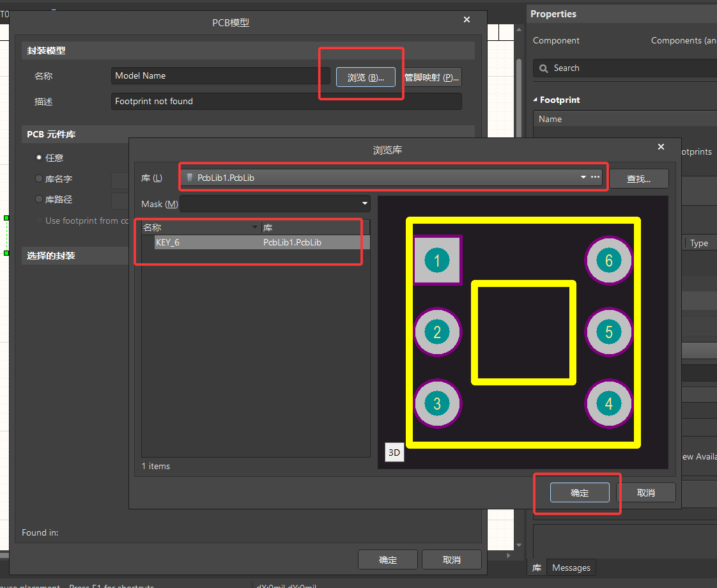The image size is (717, 588).
Task: Open the Mask dropdown
Action: click(x=364, y=203)
